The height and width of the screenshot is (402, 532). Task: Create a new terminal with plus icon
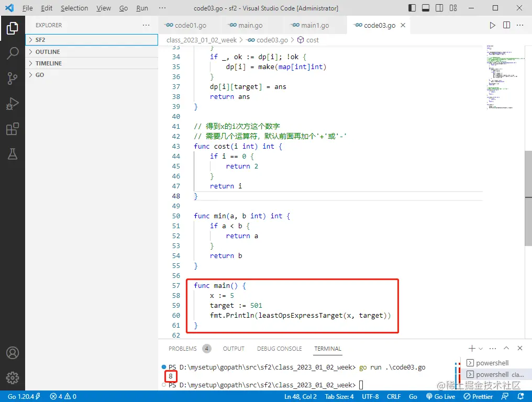click(472, 349)
